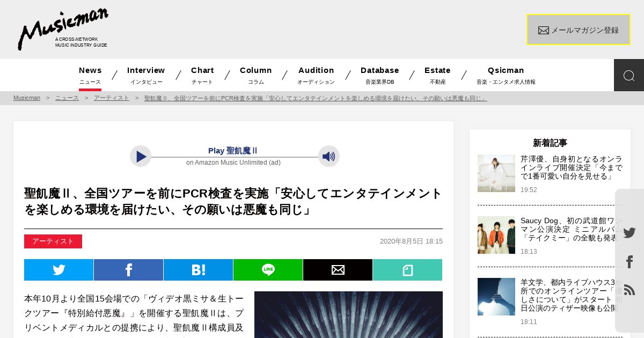Open Twitter from floating sidebar

pyautogui.click(x=630, y=233)
